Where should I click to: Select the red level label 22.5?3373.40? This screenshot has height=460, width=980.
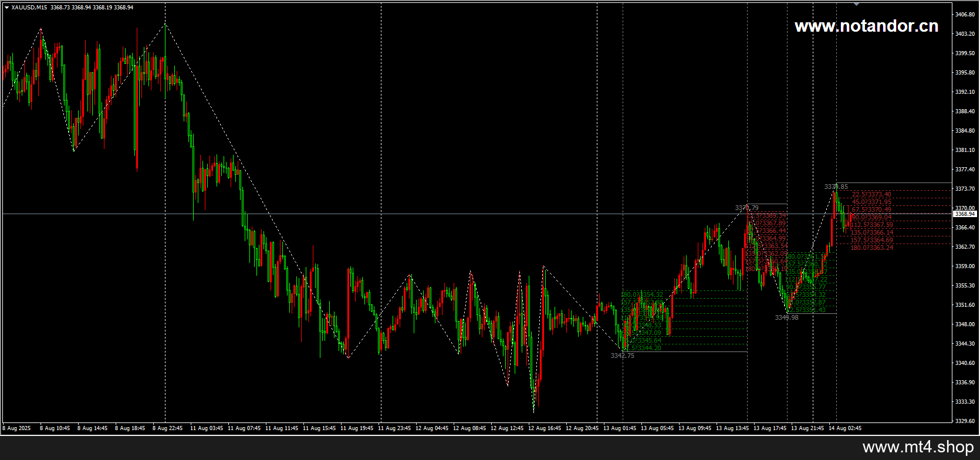coord(871,194)
